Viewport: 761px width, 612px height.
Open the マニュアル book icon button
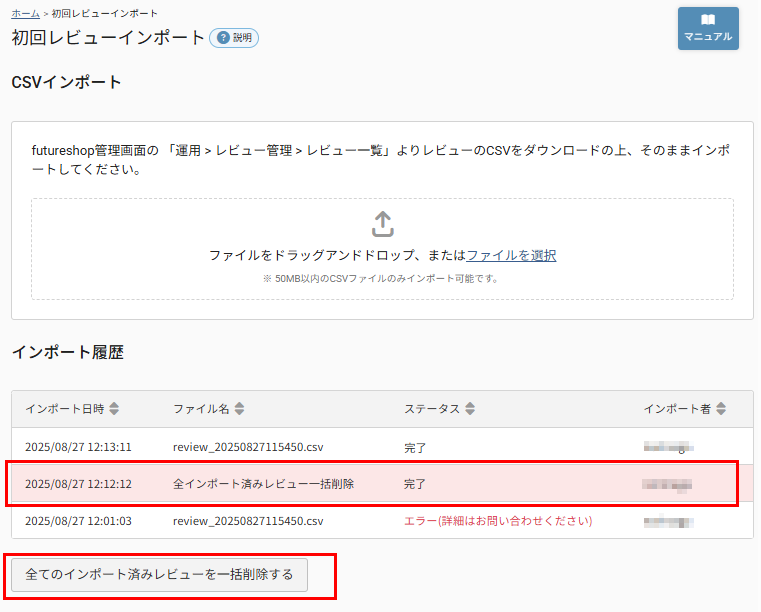tap(708, 28)
